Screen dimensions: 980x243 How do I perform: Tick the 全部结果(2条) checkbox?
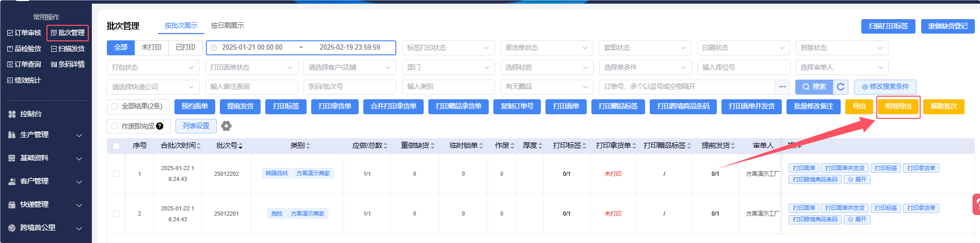(115, 107)
